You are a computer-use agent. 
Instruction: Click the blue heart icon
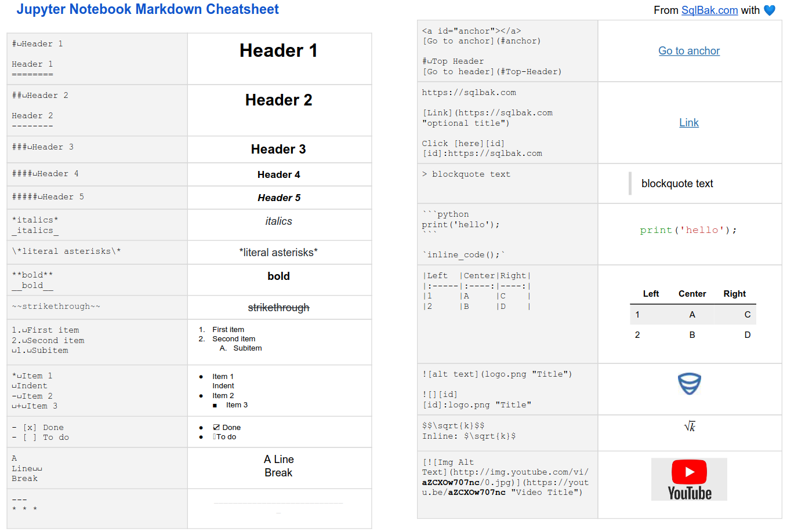point(769,10)
